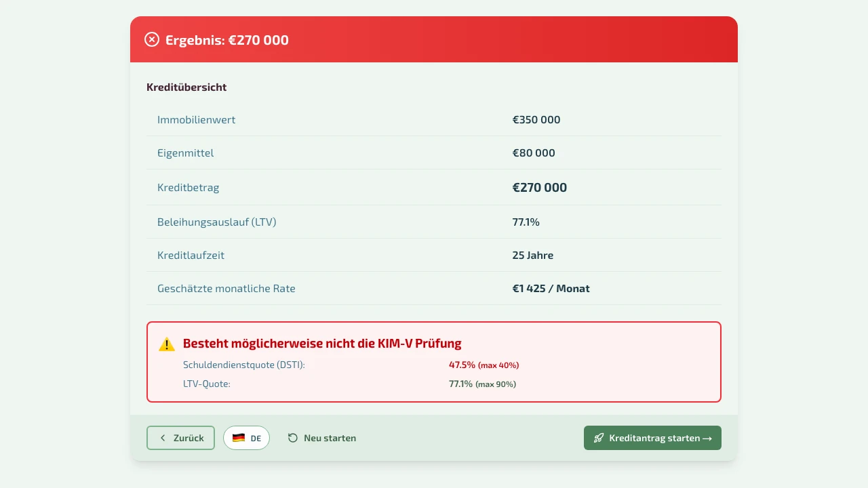Click the German flag icon
Screen dimensions: 868x488
[x=239, y=439]
